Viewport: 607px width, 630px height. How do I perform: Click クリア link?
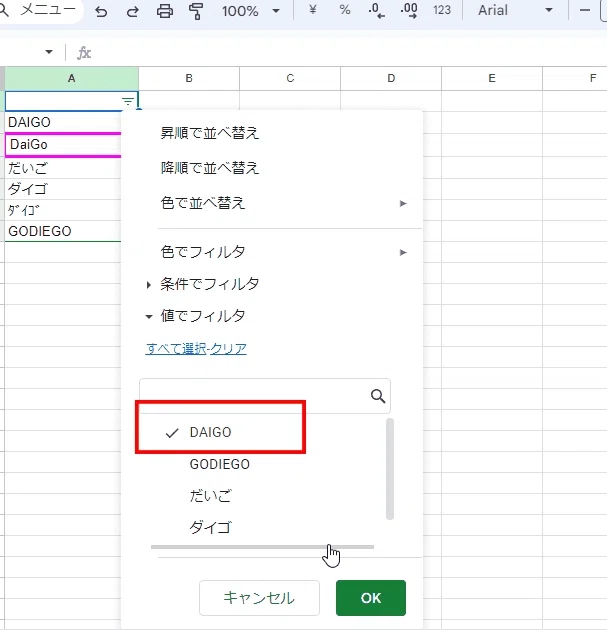tap(228, 348)
